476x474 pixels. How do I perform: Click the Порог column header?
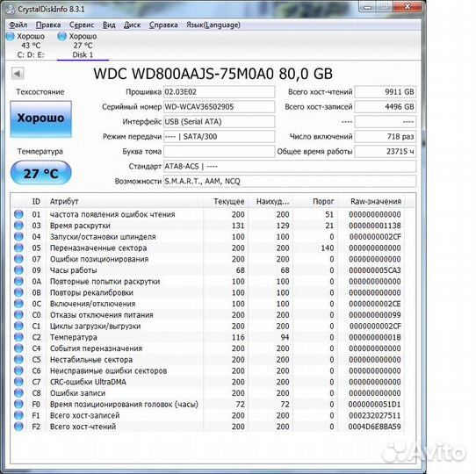pos(315,202)
